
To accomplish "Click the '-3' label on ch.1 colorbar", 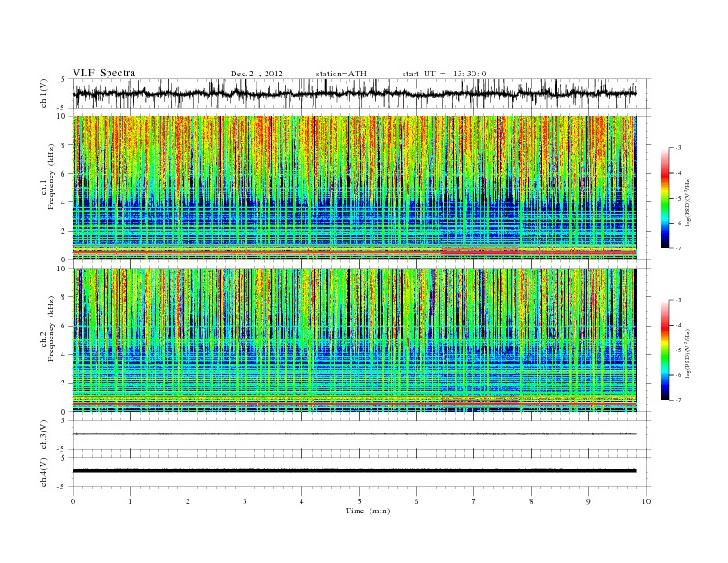I will pos(678,148).
